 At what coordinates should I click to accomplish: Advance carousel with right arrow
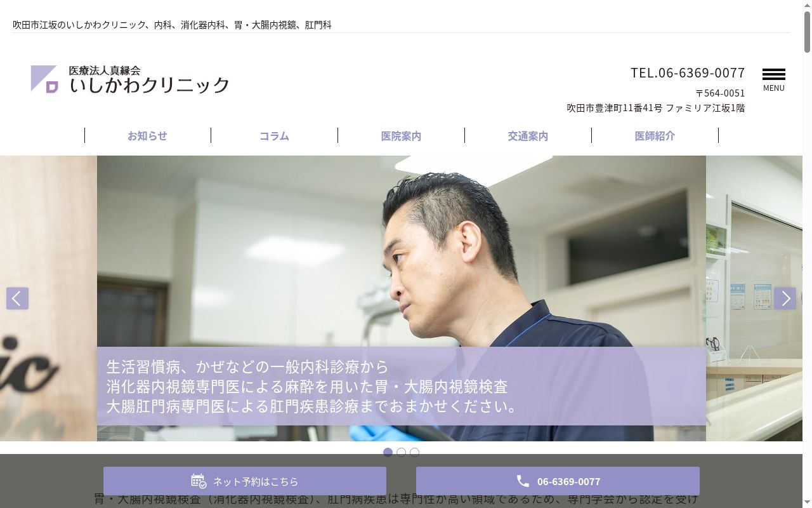pos(785,298)
